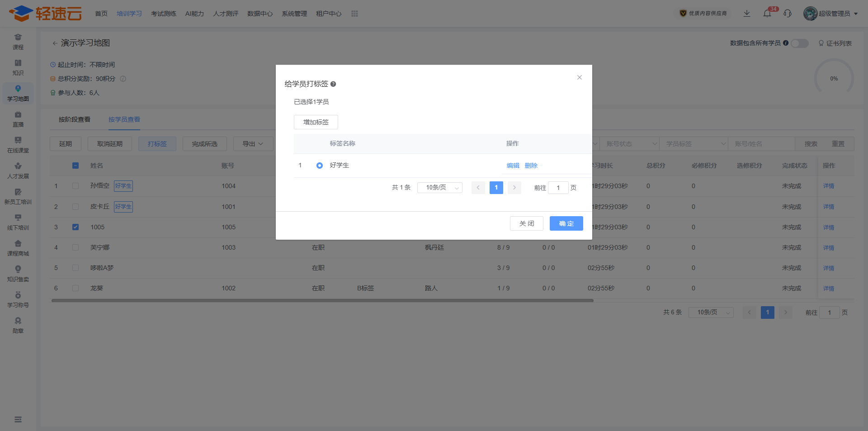Switch to the 按阶段查看 tab
The width and height of the screenshot is (868, 431).
[75, 119]
